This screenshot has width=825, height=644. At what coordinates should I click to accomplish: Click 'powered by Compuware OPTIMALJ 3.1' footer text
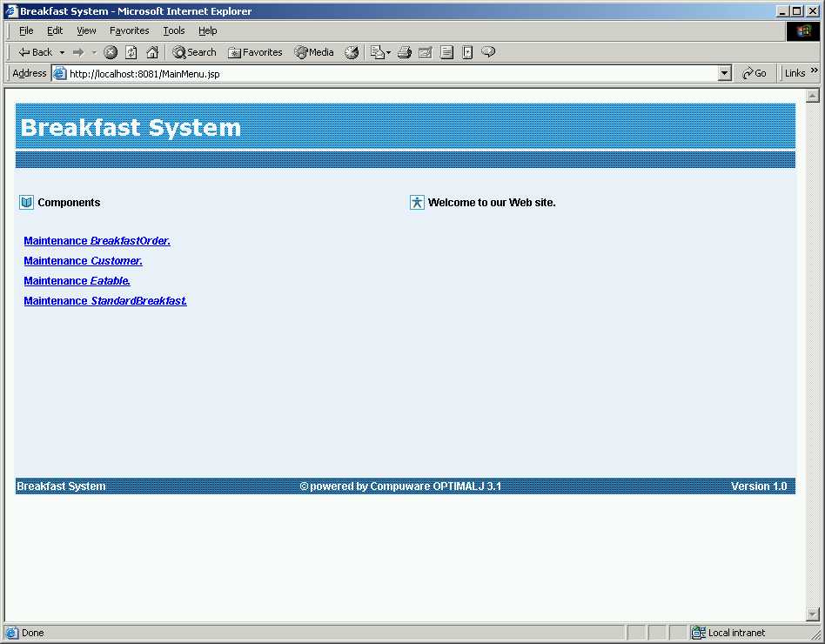[x=406, y=486]
